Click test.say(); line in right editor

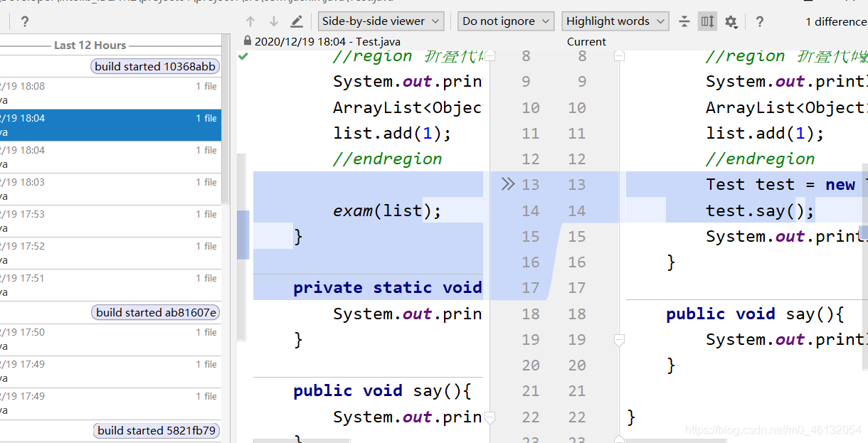point(760,210)
